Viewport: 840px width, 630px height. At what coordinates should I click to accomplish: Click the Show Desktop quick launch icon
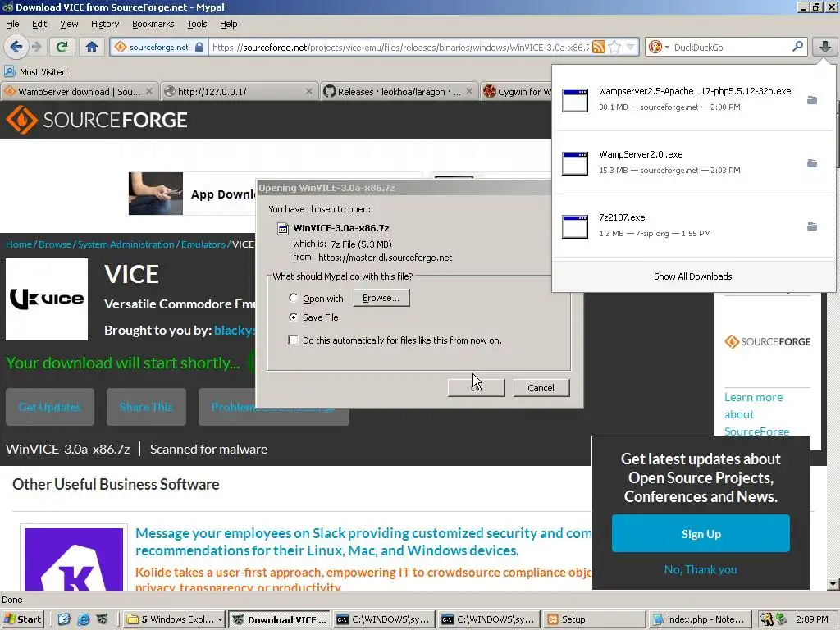(x=64, y=619)
